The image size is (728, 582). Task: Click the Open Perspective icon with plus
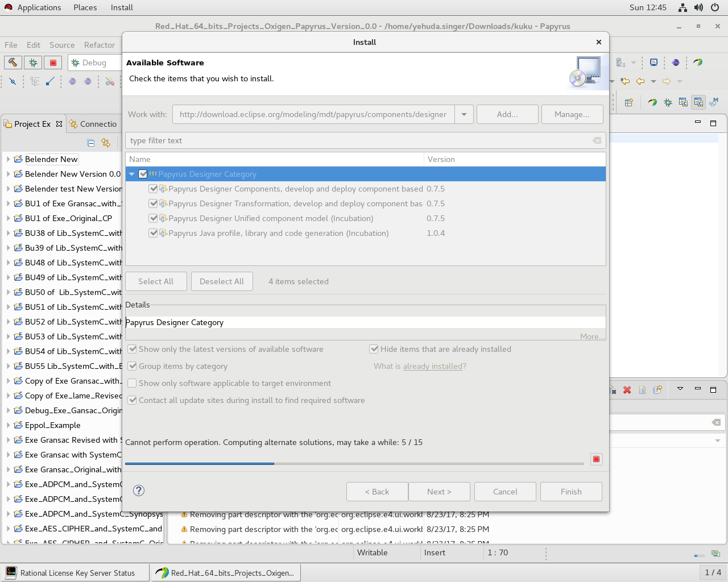pyautogui.click(x=629, y=102)
